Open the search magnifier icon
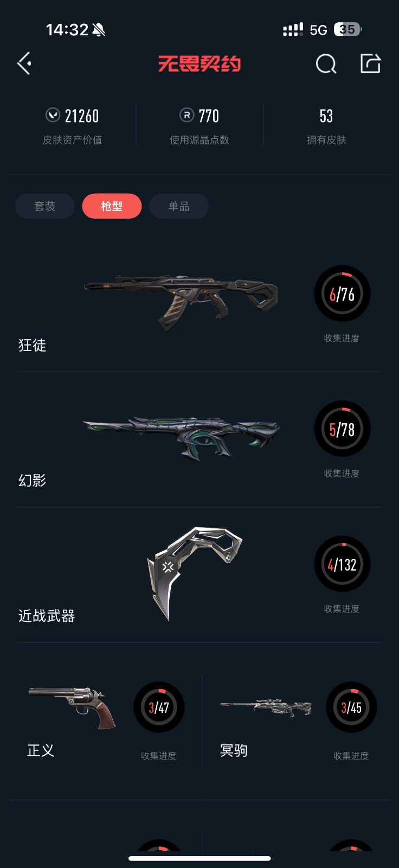This screenshot has height=868, width=399. [x=326, y=64]
